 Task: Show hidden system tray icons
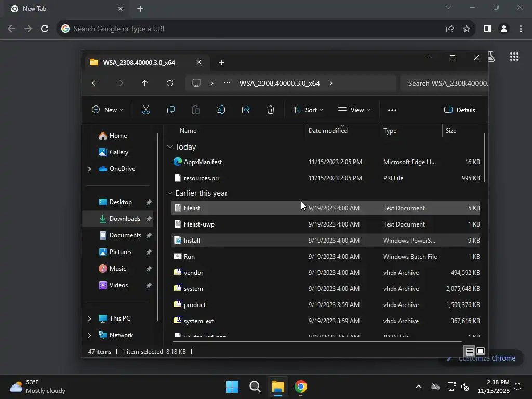tap(419, 387)
